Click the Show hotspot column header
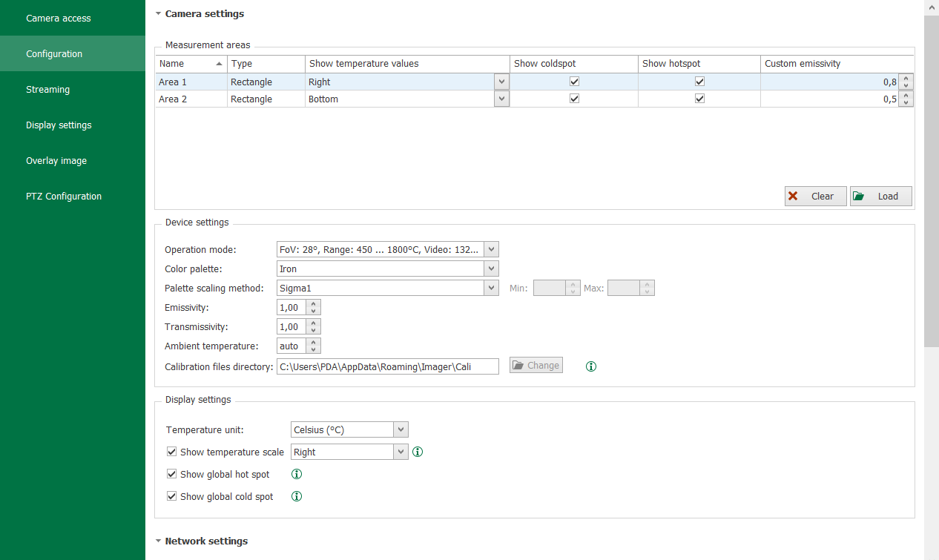The image size is (939, 560). pyautogui.click(x=699, y=64)
